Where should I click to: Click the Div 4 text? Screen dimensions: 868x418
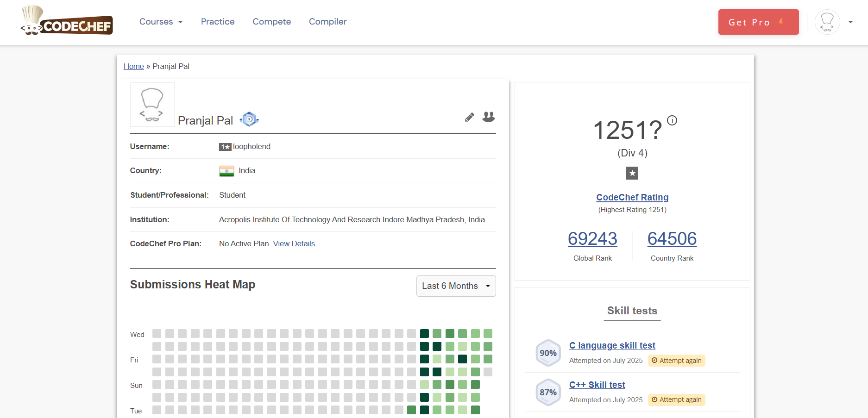tap(632, 153)
